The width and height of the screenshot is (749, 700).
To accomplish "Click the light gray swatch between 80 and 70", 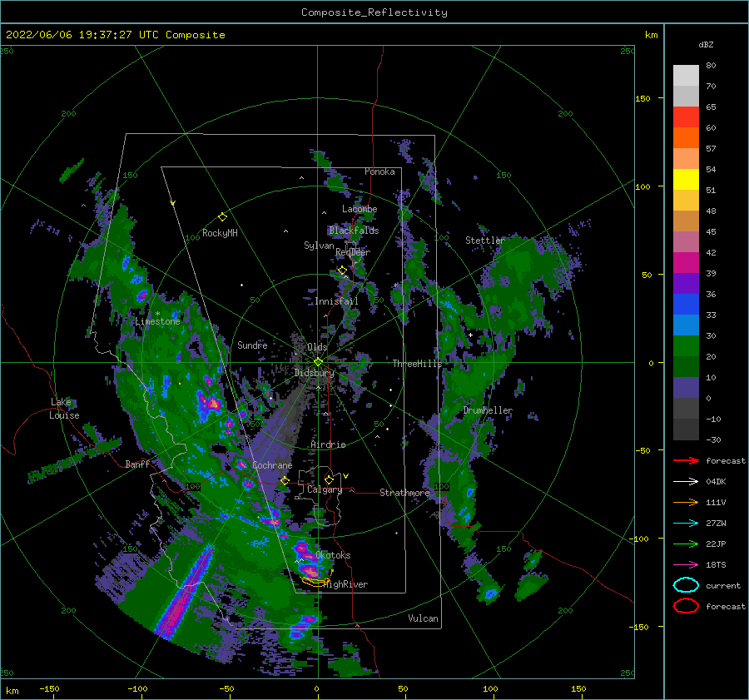I will (x=686, y=76).
